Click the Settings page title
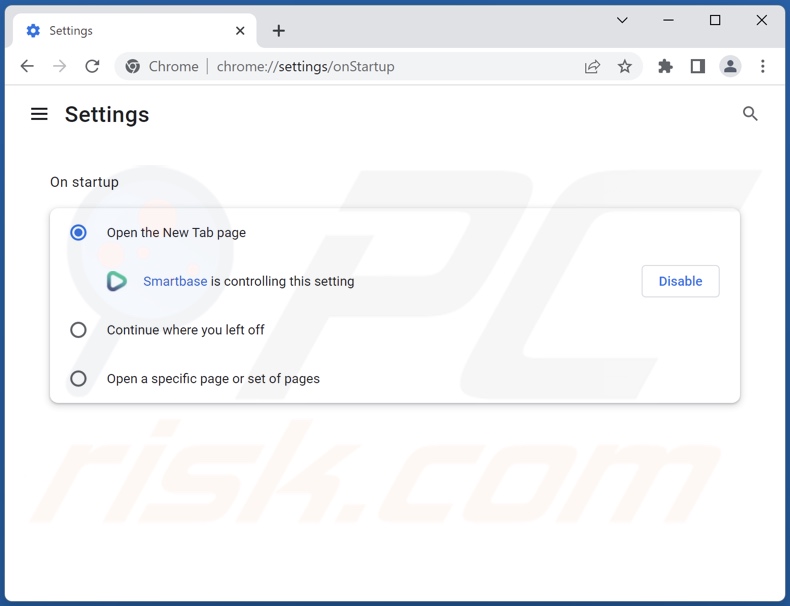790x606 pixels. point(107,114)
